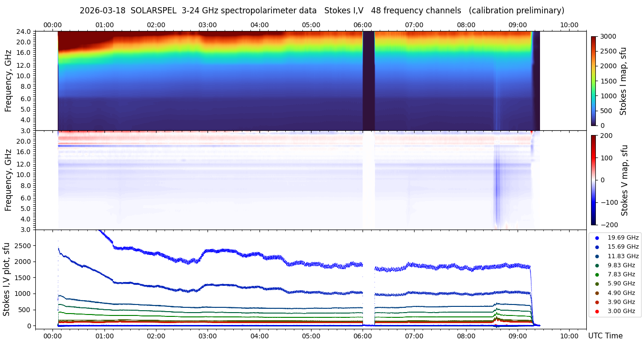
Task: Click the 19.69 GHz legend marker dot
Action: pos(597,238)
